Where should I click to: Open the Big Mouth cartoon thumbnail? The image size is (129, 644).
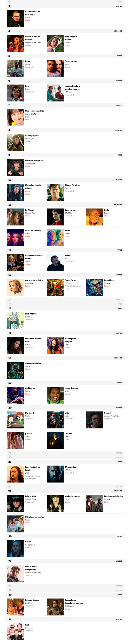click(15, 420)
